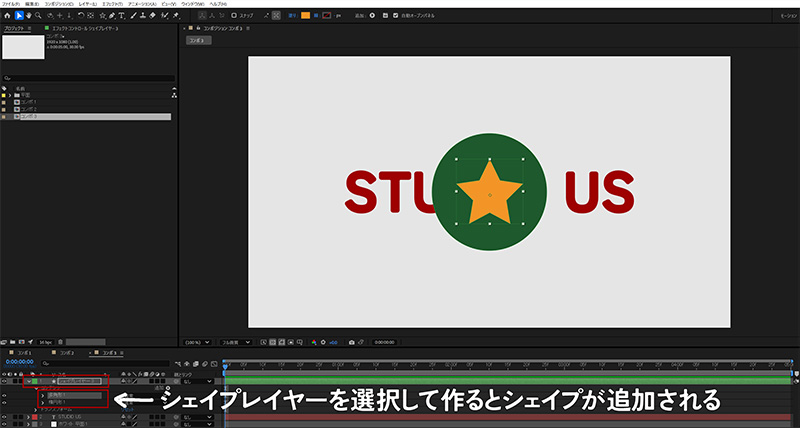Screen dimensions: 800x428
Task: Click the snapshot camera icon under the viewer
Action: click(352, 342)
